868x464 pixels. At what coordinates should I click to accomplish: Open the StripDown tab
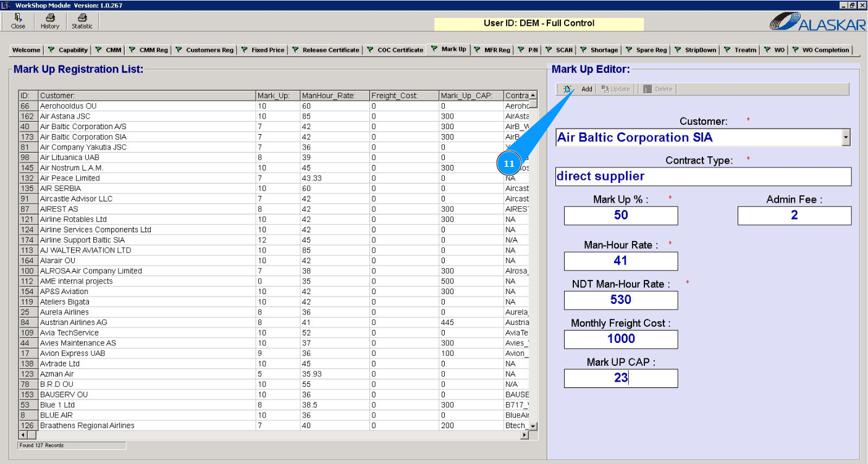(696, 50)
